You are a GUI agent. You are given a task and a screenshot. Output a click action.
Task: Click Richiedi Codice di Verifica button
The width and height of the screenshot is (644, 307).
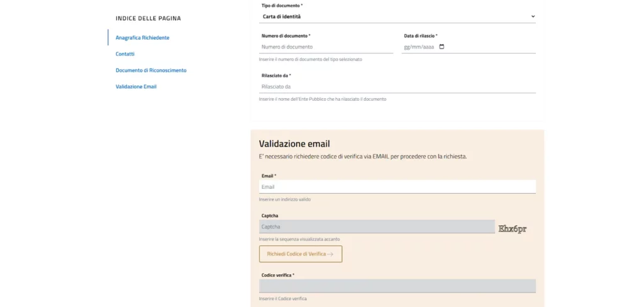pyautogui.click(x=301, y=254)
